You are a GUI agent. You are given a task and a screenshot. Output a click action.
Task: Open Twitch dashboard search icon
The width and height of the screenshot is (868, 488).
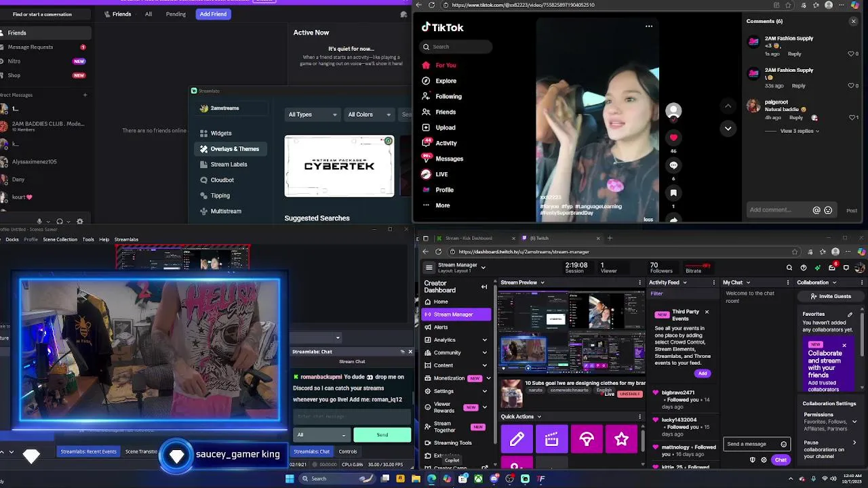click(x=789, y=268)
